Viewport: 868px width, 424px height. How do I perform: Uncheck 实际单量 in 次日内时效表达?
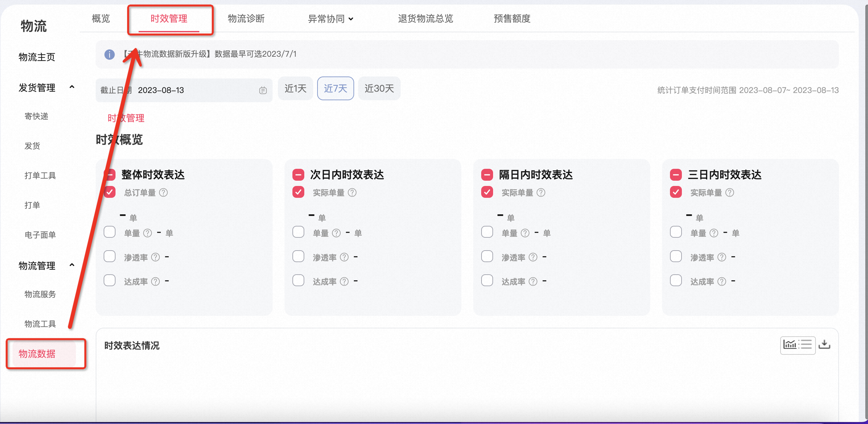point(298,192)
